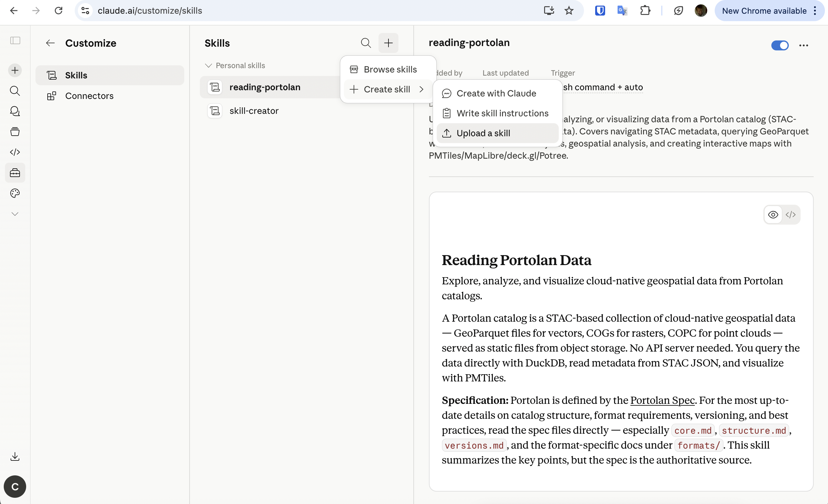Click the toolbox Customize icon in sidebar
Screen dimensions: 828x504
(x=15, y=173)
